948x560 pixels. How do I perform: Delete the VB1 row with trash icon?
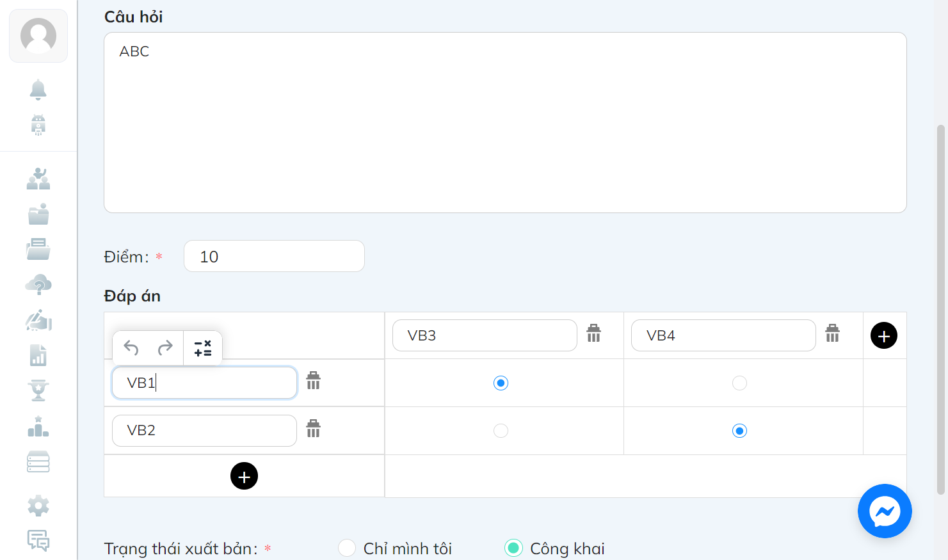pyautogui.click(x=313, y=380)
